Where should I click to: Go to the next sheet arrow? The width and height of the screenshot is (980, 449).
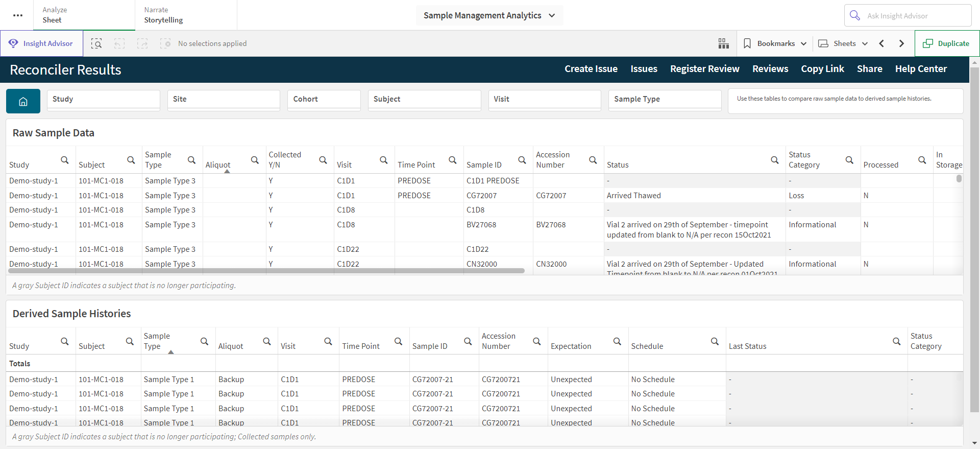[x=901, y=43]
